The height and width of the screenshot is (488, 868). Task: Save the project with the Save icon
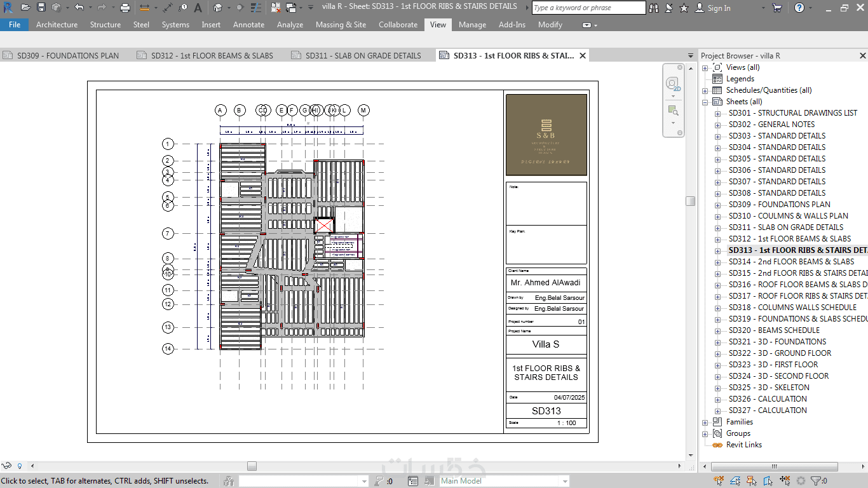point(41,8)
